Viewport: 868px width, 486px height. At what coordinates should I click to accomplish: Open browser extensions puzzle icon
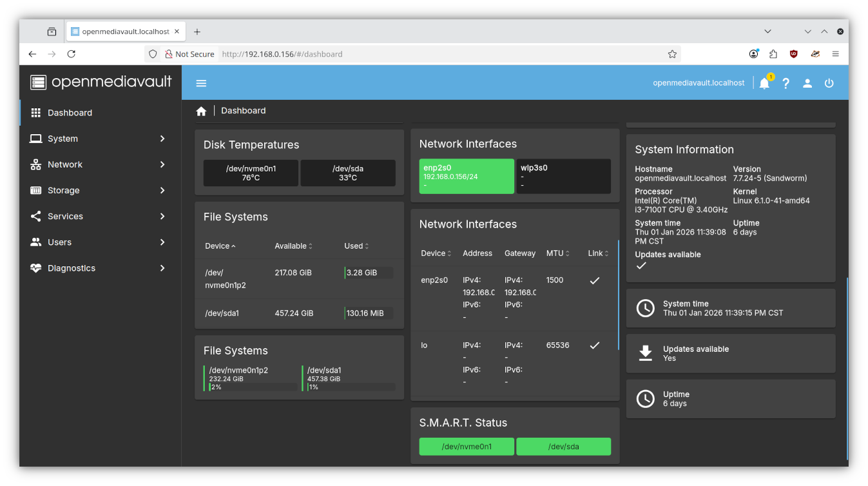tap(773, 54)
